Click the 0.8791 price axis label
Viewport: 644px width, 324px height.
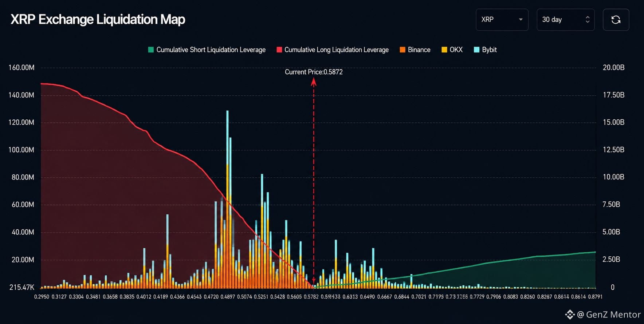pyautogui.click(x=595, y=297)
